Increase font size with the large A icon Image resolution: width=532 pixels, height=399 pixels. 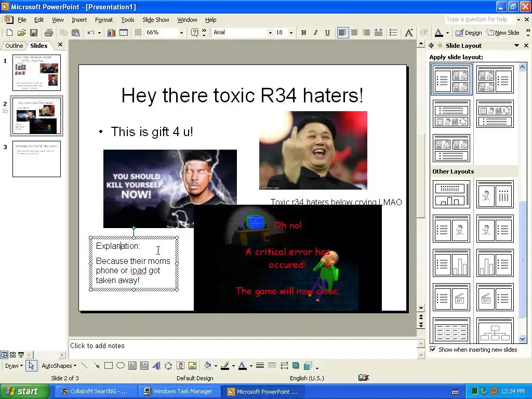tap(409, 33)
